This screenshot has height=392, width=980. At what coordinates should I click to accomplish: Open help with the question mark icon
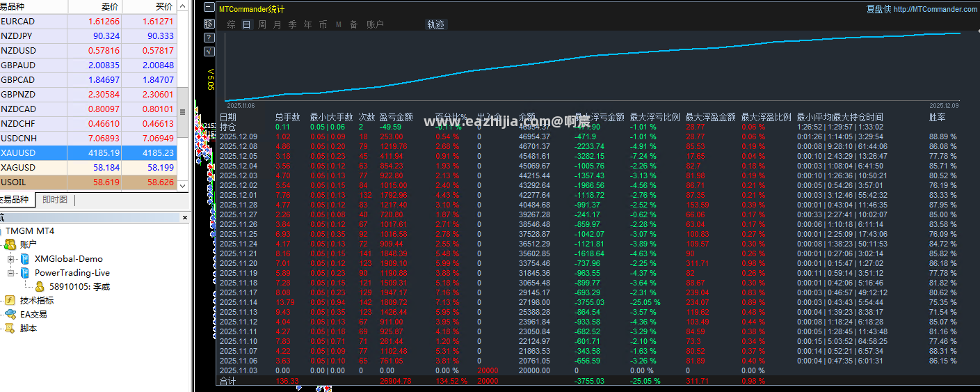(x=209, y=37)
